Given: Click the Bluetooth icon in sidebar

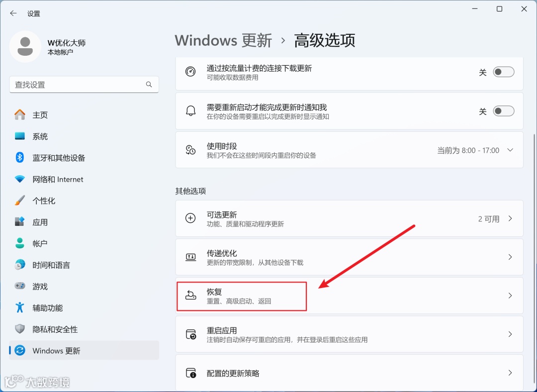Looking at the screenshot, I should pyautogui.click(x=20, y=158).
